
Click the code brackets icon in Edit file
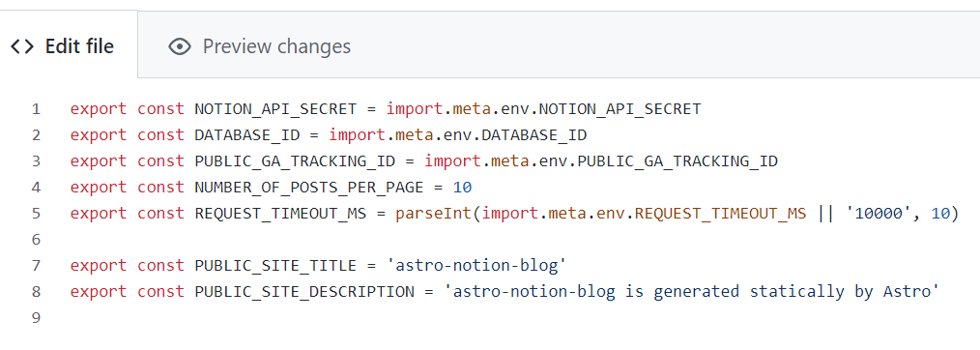22,46
